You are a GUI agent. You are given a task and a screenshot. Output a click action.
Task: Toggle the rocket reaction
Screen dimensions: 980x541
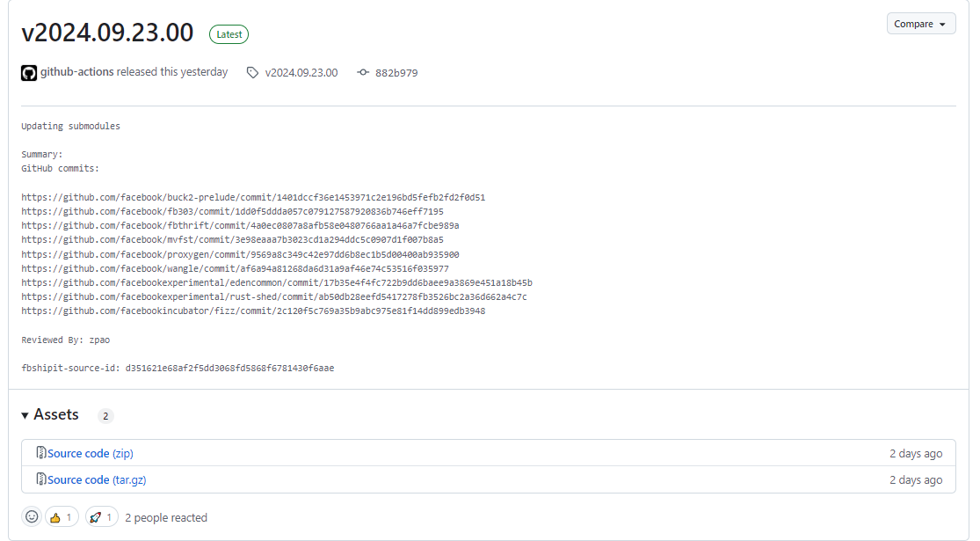point(101,517)
